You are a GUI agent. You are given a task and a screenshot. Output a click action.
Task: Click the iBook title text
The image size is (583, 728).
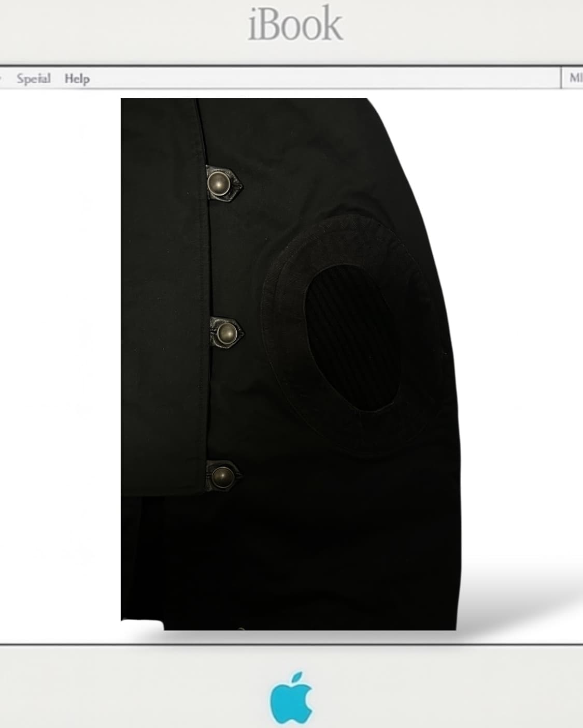[x=295, y=25]
